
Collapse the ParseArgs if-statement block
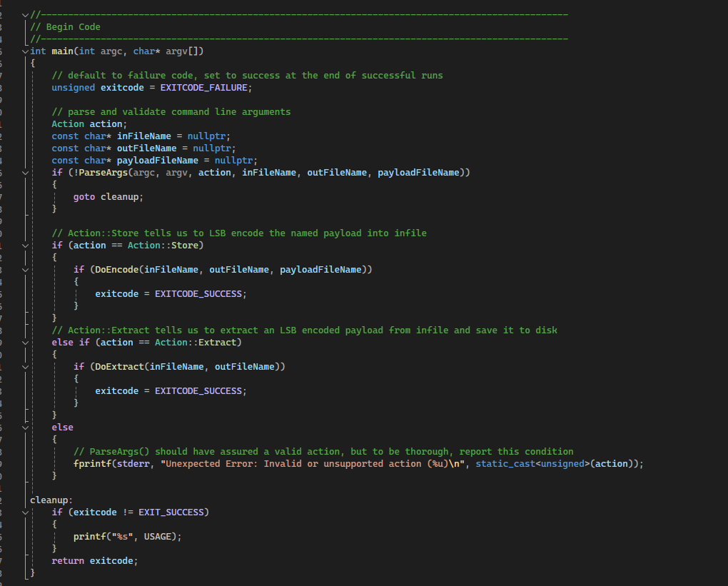pyautogui.click(x=25, y=172)
